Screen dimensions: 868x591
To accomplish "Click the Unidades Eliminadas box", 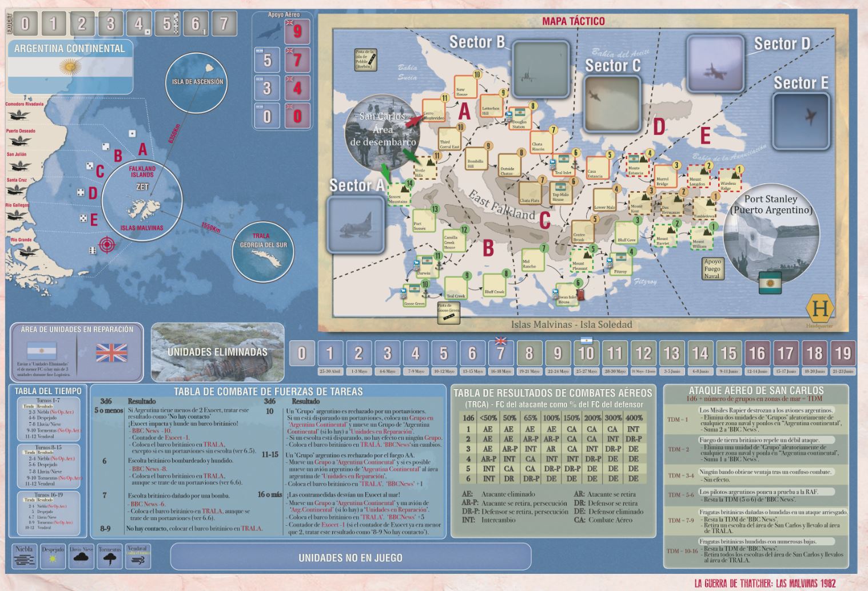I will coord(217,352).
